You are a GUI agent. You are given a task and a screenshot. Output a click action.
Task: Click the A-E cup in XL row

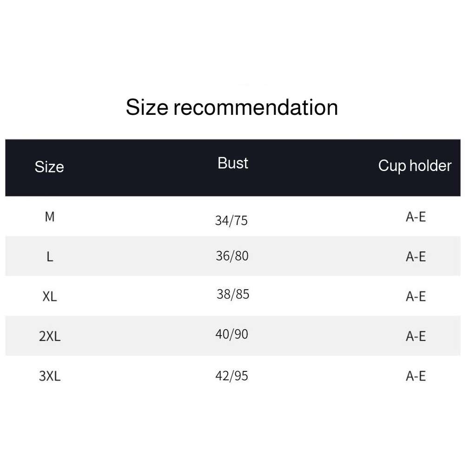click(416, 297)
